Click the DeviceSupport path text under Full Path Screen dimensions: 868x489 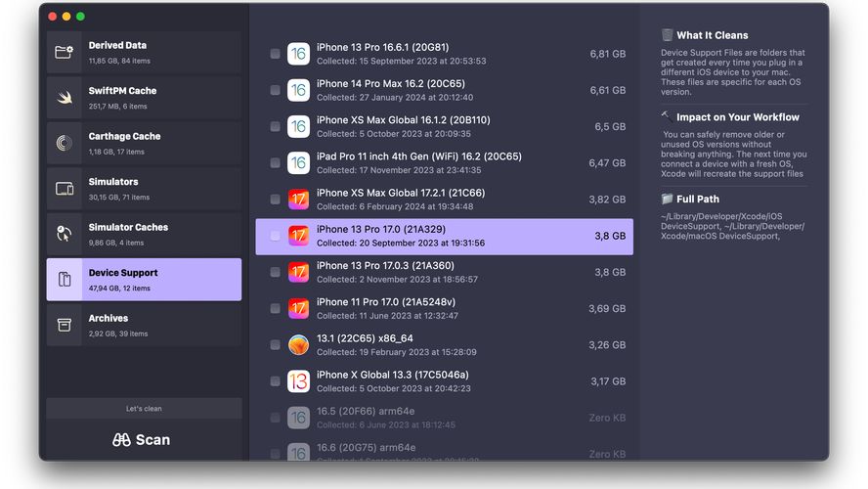[x=732, y=226]
